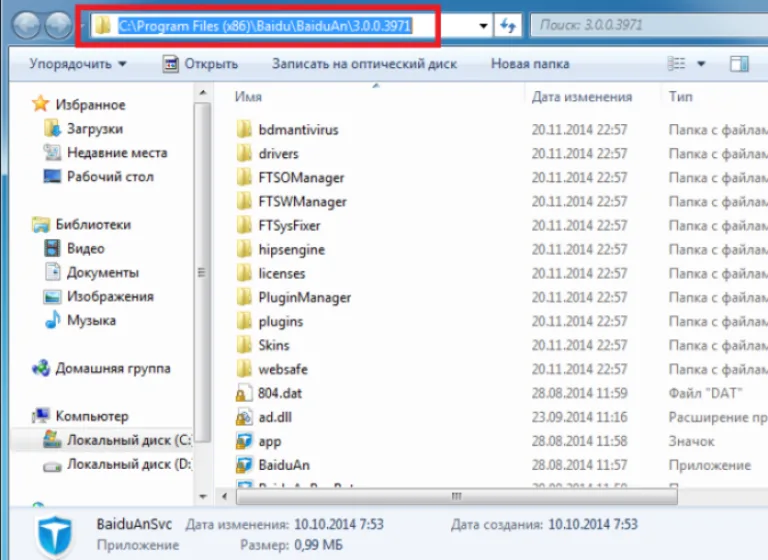
Task: Select the FTSWManager folder icon
Action: (244, 201)
